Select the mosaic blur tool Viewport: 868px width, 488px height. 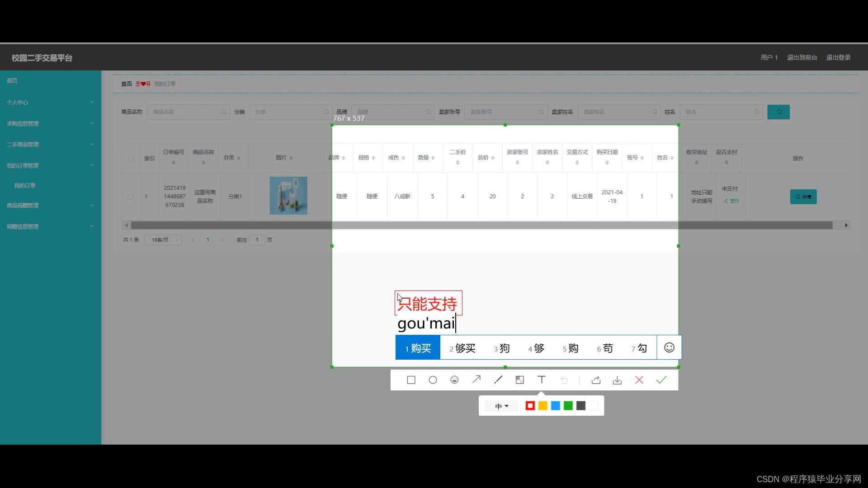(x=520, y=380)
